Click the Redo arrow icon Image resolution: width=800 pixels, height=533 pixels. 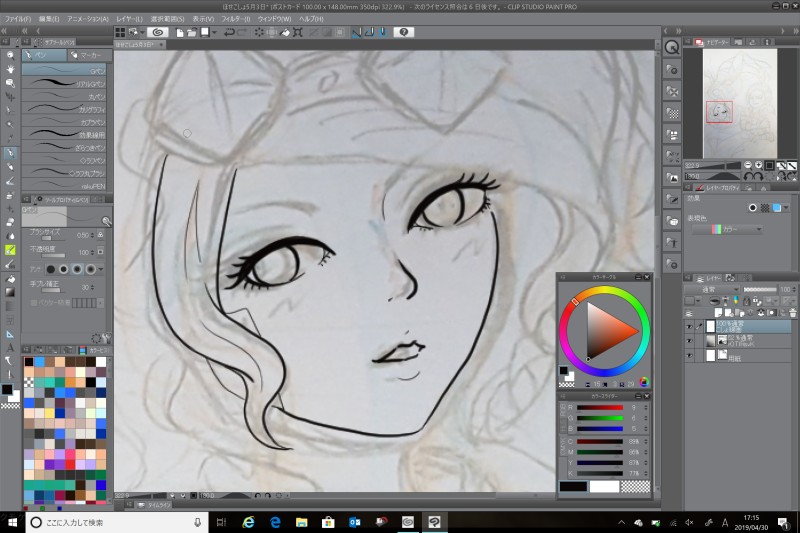coord(242,32)
